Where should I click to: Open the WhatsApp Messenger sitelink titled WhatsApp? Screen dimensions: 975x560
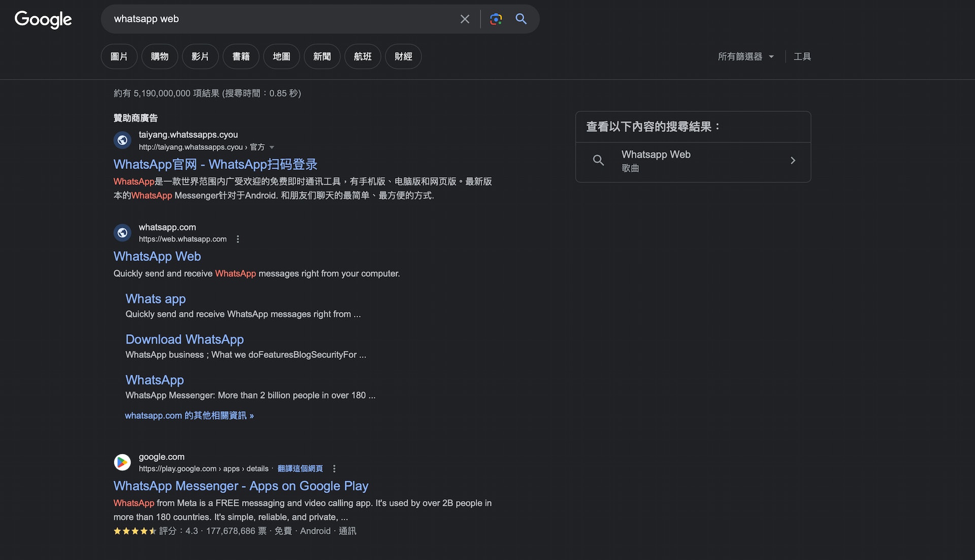pos(154,380)
